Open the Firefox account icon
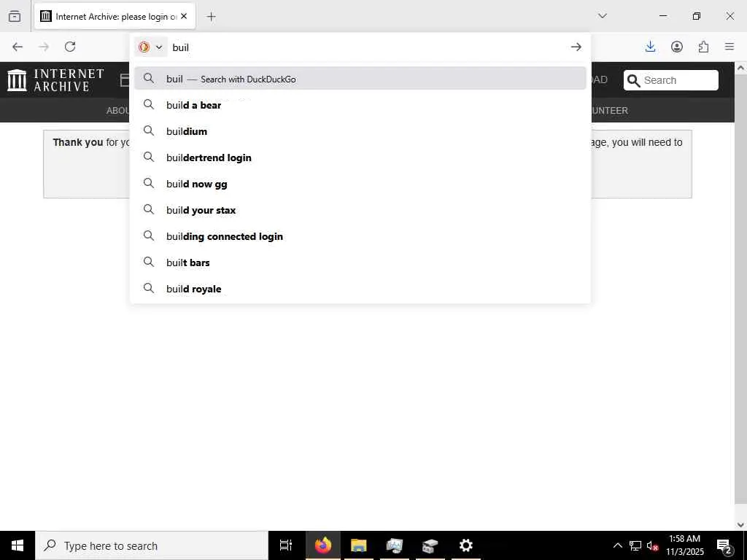The height and width of the screenshot is (560, 747). (x=677, y=47)
